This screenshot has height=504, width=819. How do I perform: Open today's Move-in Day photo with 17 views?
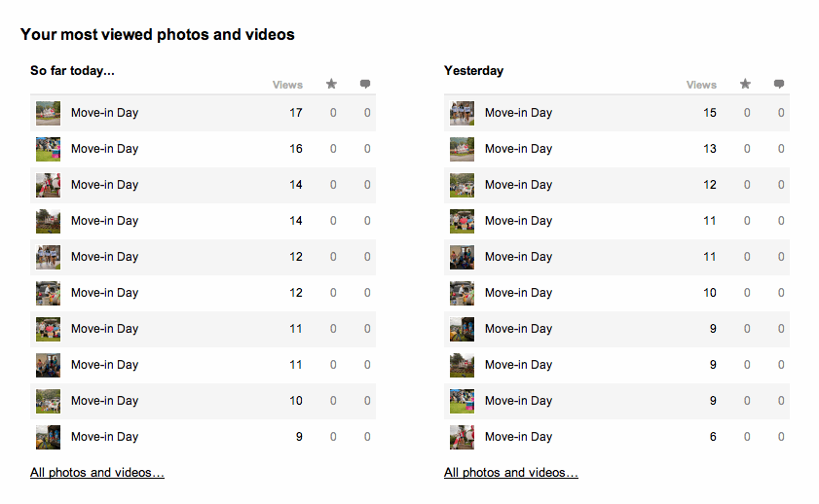pos(104,113)
